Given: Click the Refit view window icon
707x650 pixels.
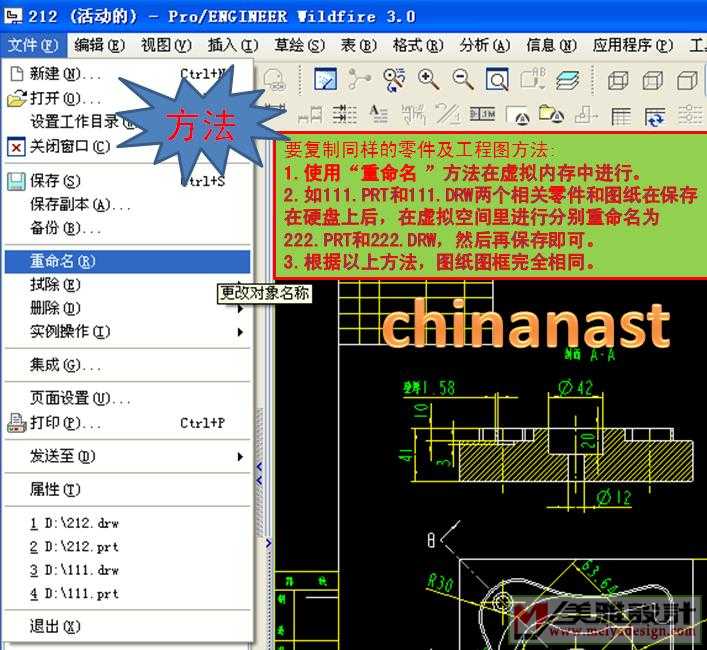Looking at the screenshot, I should click(497, 79).
